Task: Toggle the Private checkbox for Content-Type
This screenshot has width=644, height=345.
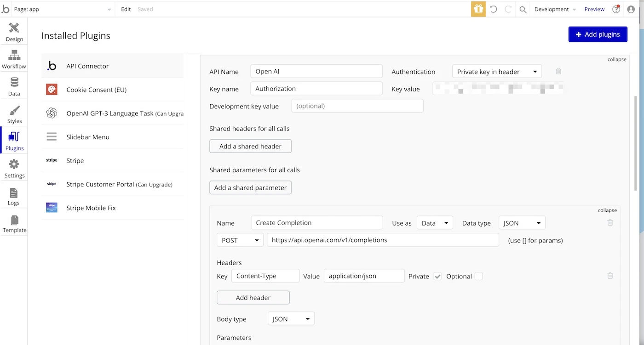Action: pyautogui.click(x=437, y=276)
